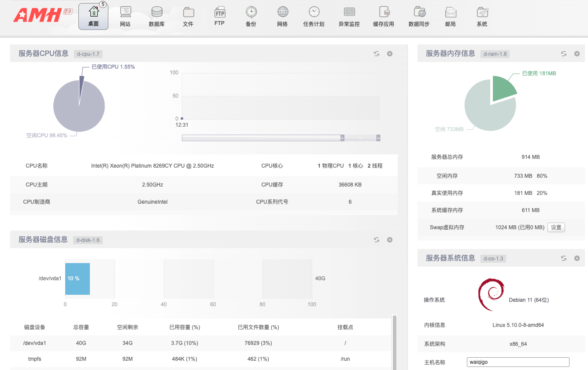The height and width of the screenshot is (370, 588).
Task: Open the FTP management icon
Action: tap(220, 16)
